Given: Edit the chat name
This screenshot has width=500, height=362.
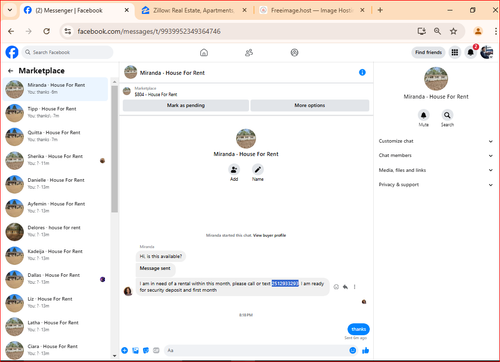Looking at the screenshot, I should coord(258,170).
